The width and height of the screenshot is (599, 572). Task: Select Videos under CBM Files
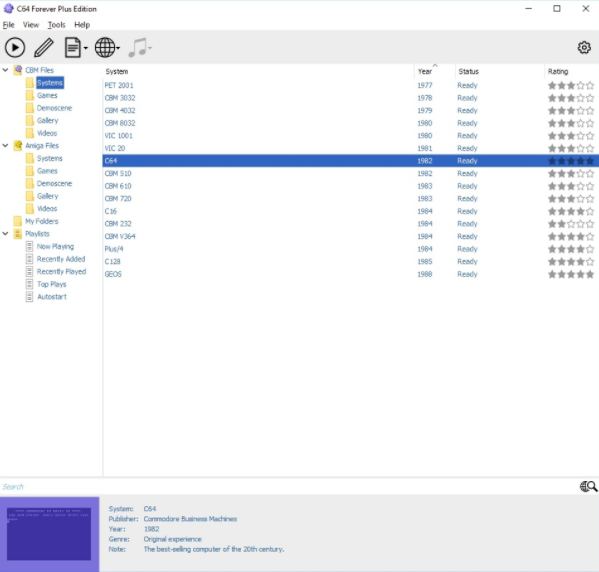click(47, 133)
